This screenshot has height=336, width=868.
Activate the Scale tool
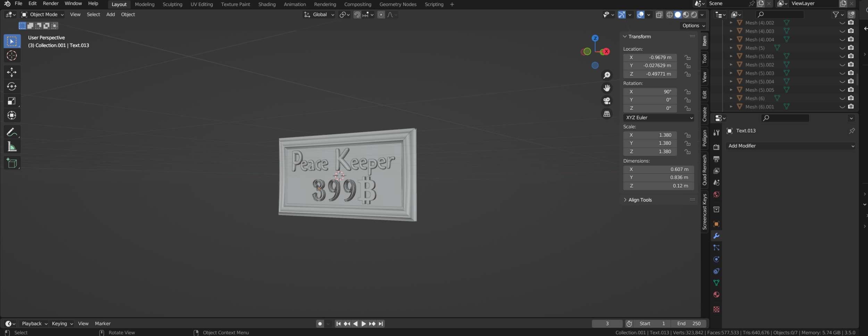[12, 101]
